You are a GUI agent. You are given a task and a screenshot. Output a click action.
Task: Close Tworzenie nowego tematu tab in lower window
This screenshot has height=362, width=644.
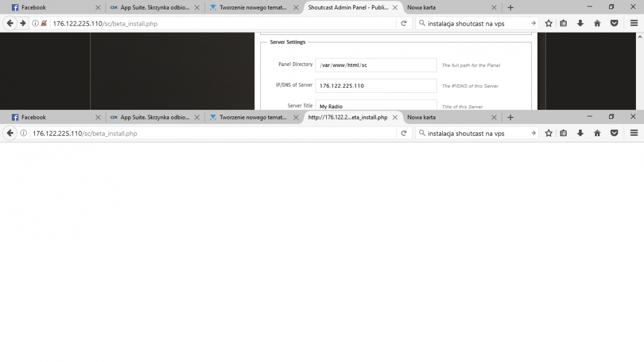tap(296, 117)
